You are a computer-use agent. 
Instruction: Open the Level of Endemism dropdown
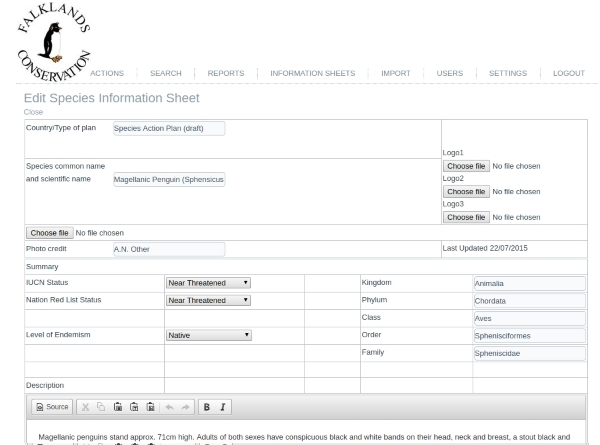[x=209, y=335]
